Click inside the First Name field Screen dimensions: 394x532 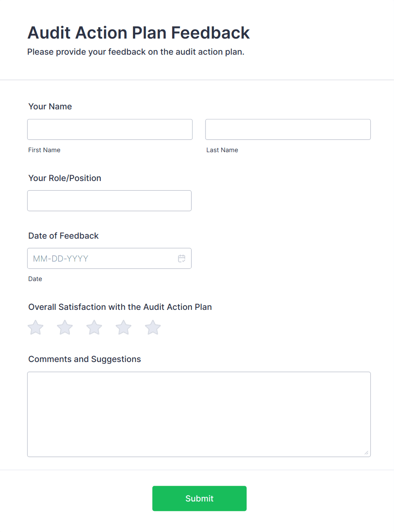[110, 129]
